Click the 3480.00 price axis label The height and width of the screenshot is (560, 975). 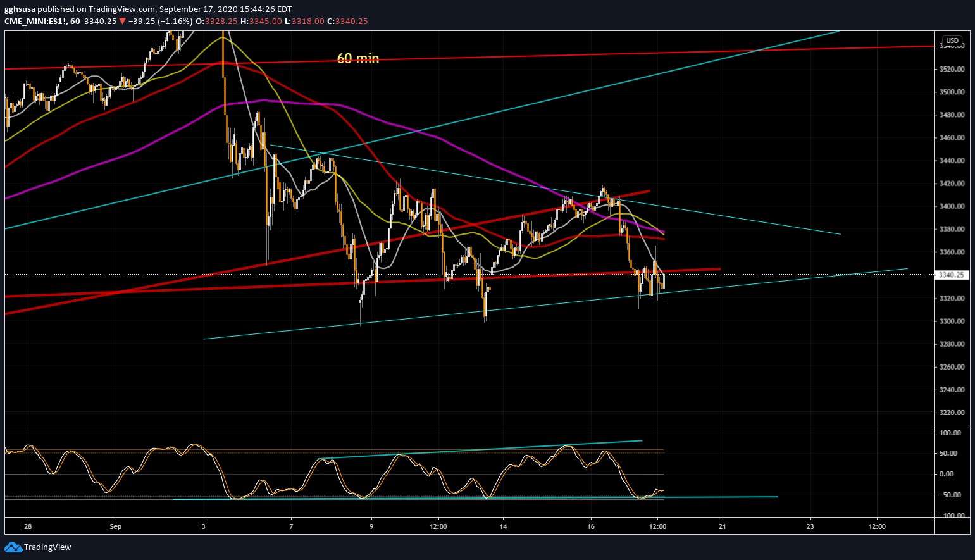(952, 115)
